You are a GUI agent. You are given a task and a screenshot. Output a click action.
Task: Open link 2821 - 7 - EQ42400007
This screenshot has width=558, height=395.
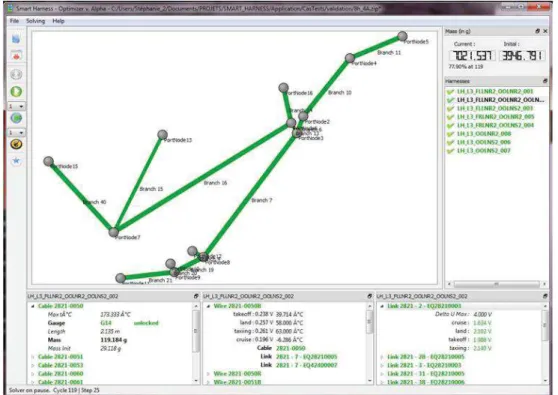[306, 365]
